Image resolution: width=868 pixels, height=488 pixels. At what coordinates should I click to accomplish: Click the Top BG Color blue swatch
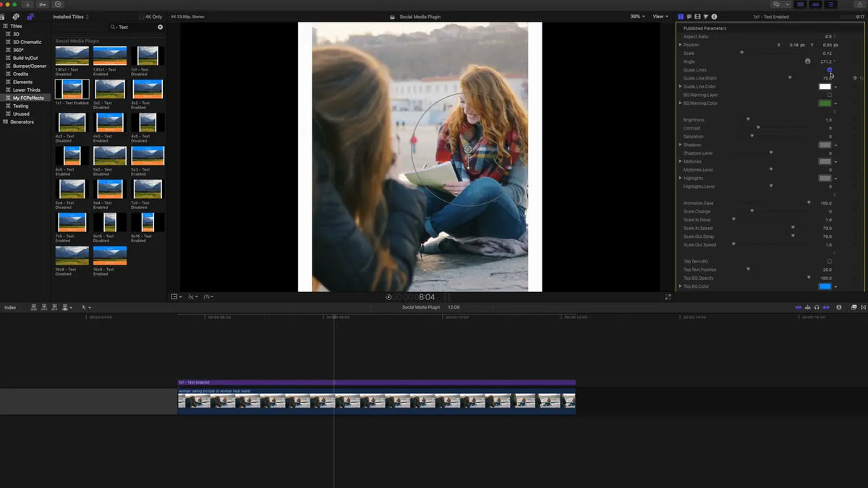(825, 286)
